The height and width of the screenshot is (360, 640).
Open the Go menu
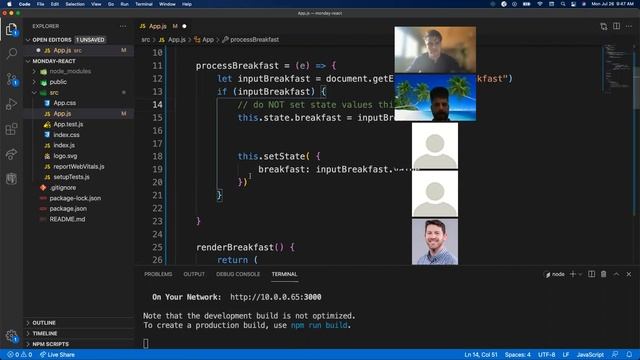pos(111,4)
